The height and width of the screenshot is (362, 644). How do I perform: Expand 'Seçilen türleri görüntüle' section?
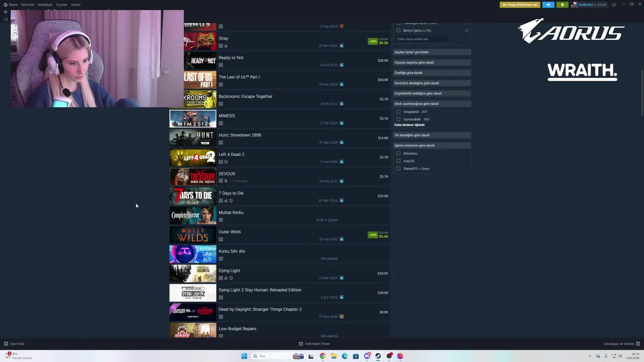[x=432, y=52]
